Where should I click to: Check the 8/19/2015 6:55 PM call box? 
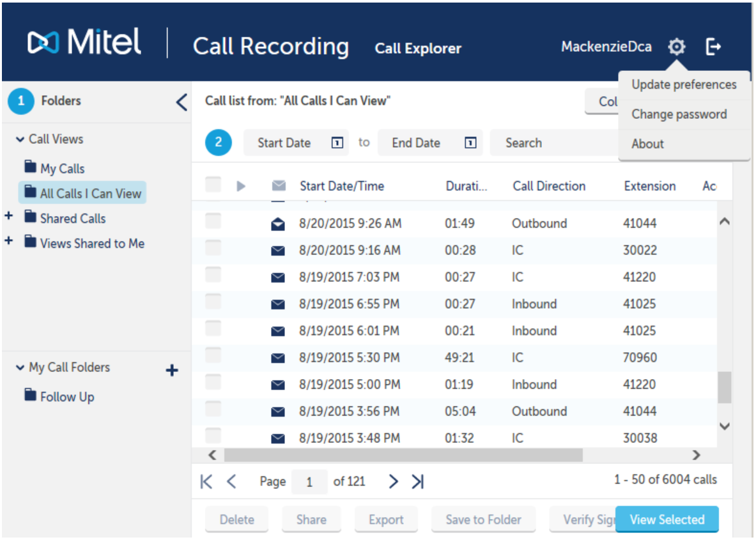point(213,302)
